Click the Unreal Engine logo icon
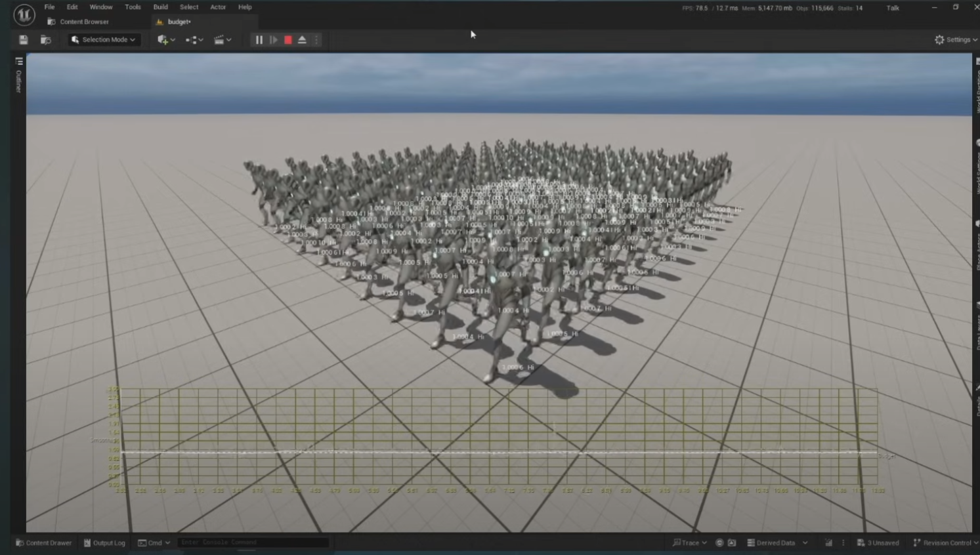This screenshot has height=555, width=980. click(24, 14)
